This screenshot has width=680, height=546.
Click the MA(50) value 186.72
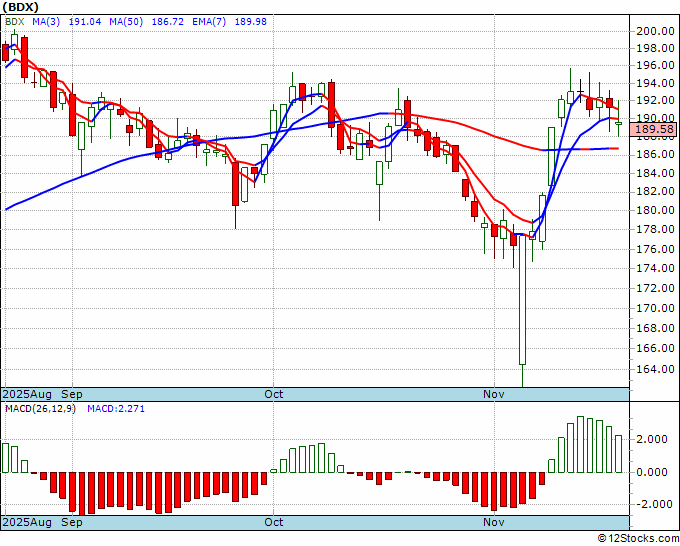click(168, 22)
